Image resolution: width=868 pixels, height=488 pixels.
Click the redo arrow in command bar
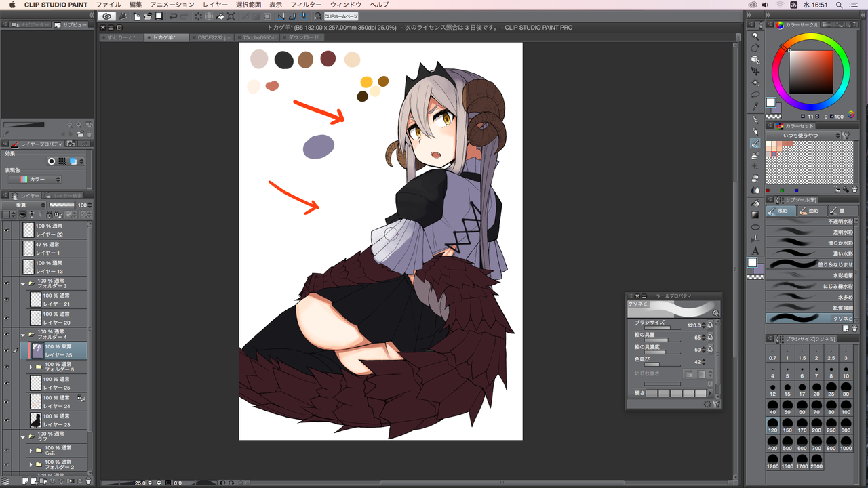tap(184, 16)
